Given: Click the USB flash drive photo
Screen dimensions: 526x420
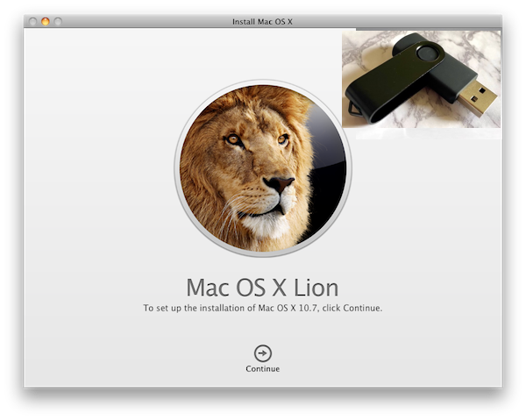Looking at the screenshot, I should pyautogui.click(x=422, y=79).
